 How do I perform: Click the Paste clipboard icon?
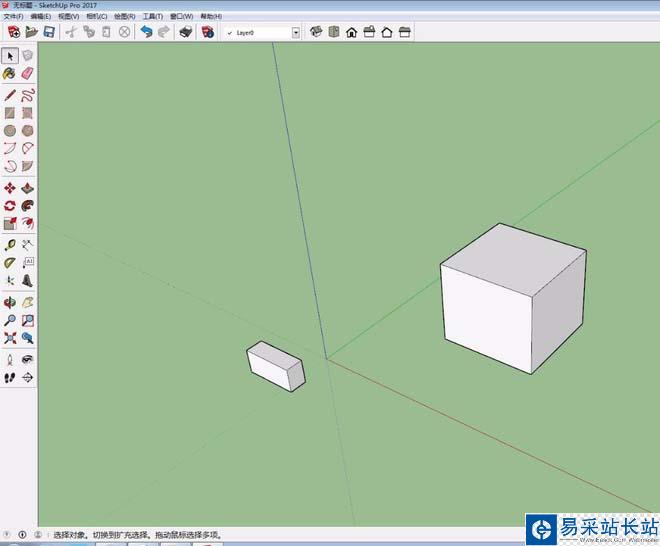pos(106,32)
